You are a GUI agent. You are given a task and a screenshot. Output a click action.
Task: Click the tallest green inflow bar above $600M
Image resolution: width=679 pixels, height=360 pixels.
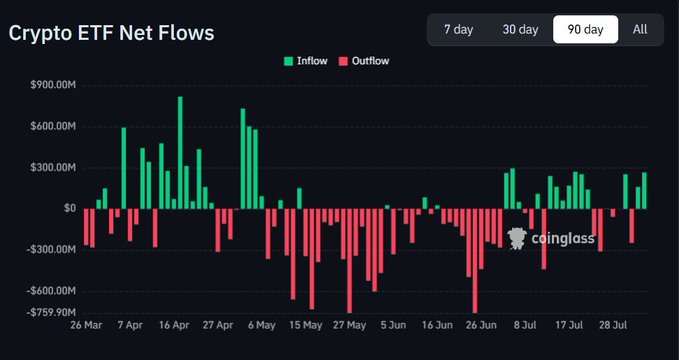point(180,152)
